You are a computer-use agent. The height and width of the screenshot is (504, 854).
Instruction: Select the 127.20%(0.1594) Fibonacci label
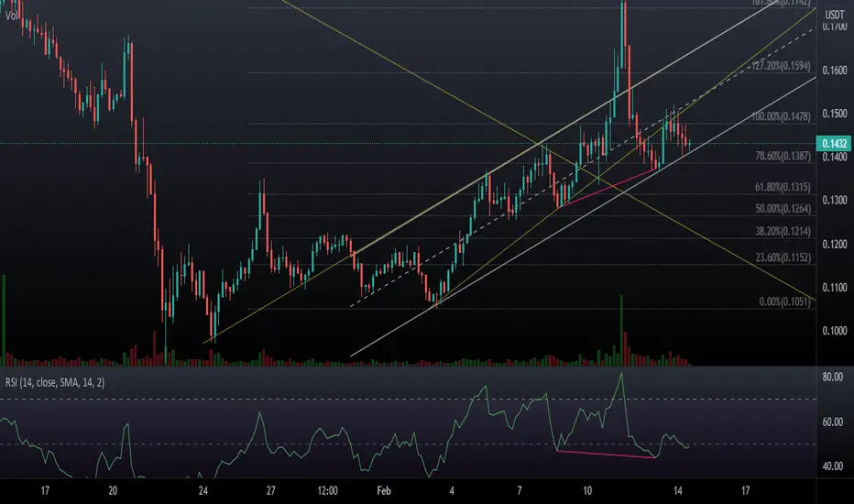coord(781,66)
